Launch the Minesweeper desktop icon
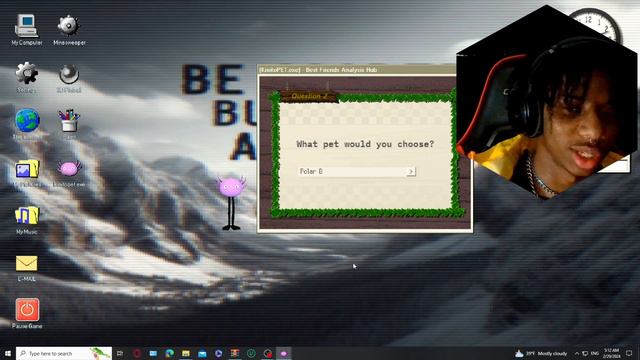640x360 pixels. (69, 29)
